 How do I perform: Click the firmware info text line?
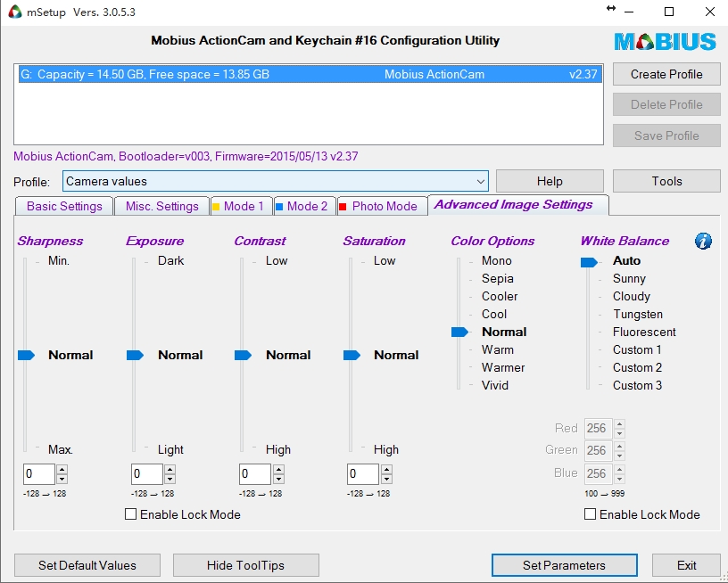click(186, 156)
